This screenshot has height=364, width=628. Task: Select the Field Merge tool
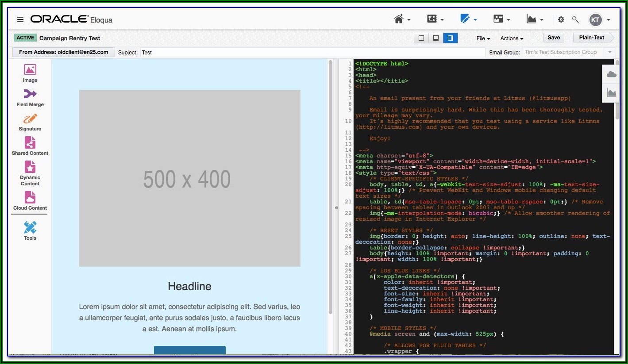pos(30,97)
